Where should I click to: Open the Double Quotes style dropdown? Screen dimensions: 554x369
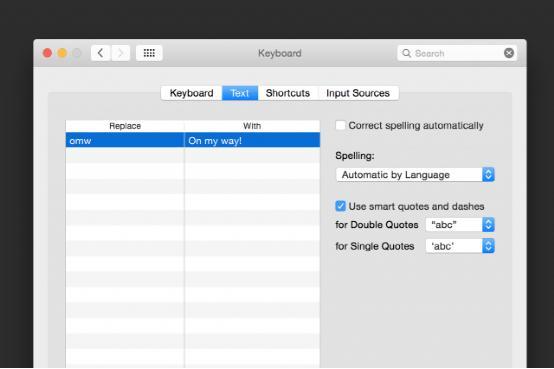click(x=460, y=225)
